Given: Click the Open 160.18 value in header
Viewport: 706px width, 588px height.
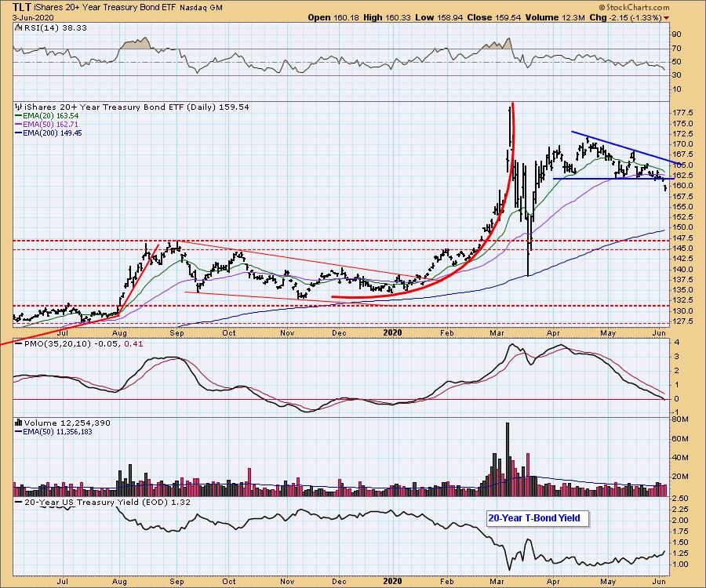Looking at the screenshot, I should click(x=334, y=17).
